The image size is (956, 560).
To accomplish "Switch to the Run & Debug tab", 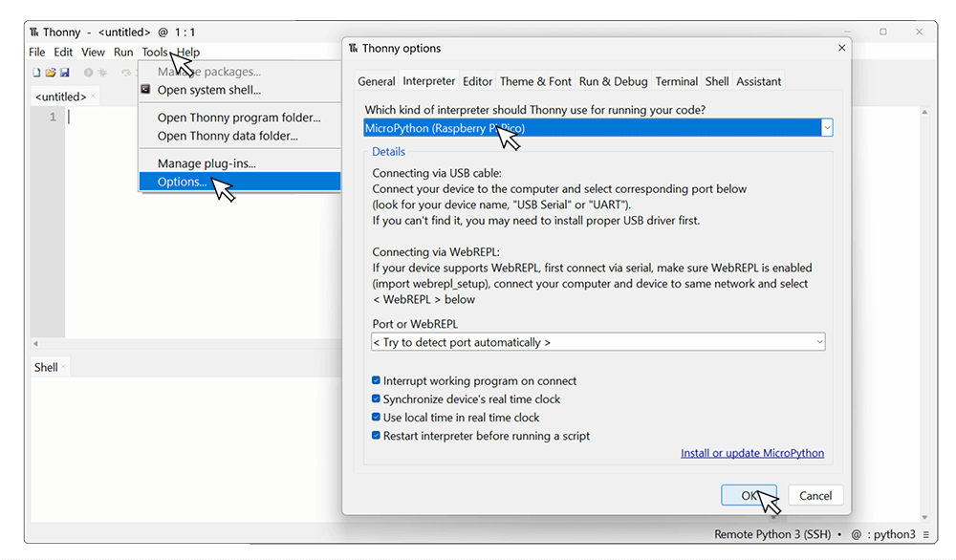I will tap(613, 81).
